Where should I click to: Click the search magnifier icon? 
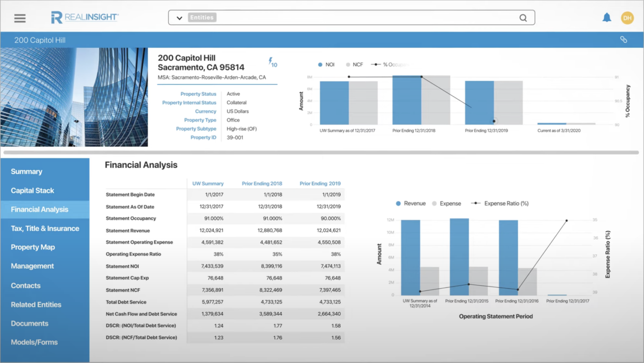523,18
